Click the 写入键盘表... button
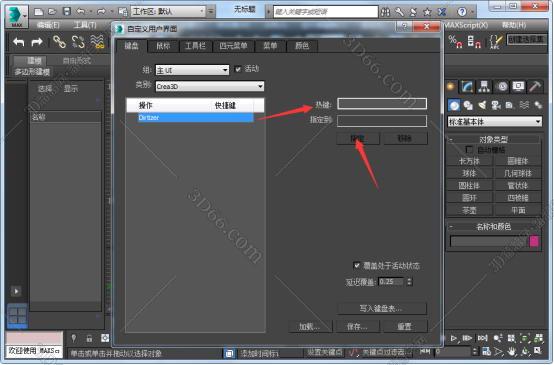554x365 pixels. tap(382, 308)
